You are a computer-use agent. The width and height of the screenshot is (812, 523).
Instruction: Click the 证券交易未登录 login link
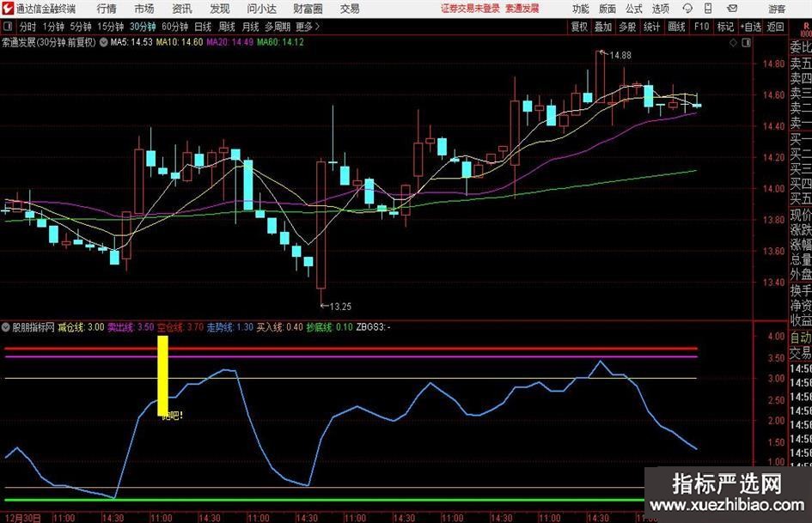tap(470, 9)
